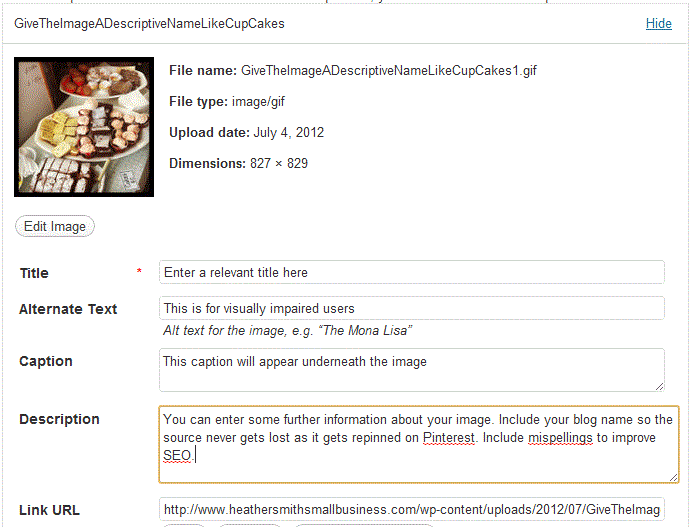The image size is (691, 527).
Task: Place cursor in the Caption textarea
Action: (412, 370)
